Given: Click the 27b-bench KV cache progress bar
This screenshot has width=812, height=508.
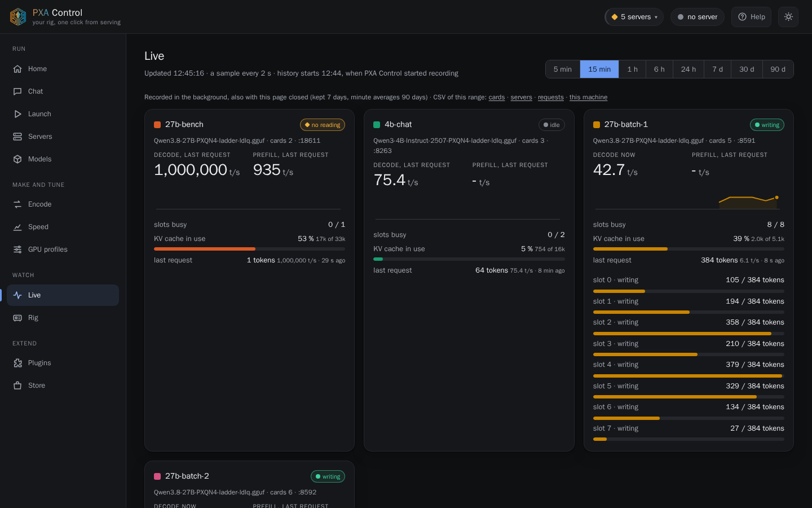Looking at the screenshot, I should coord(249,249).
